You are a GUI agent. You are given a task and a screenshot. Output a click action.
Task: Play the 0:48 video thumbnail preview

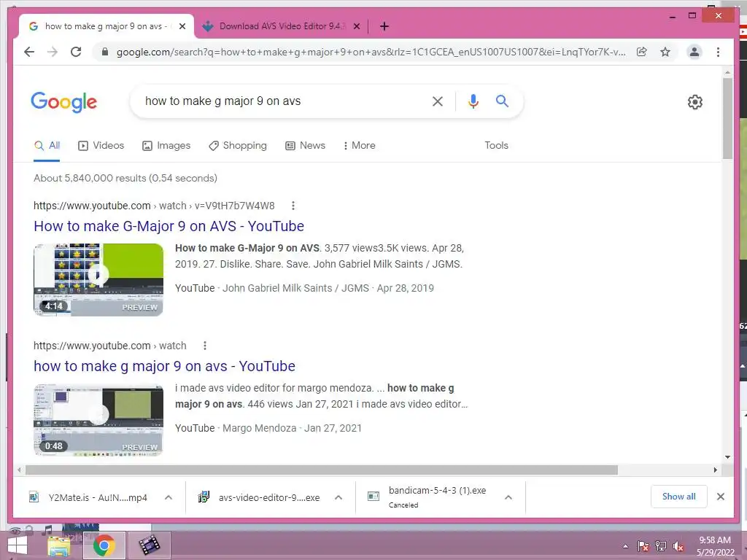(x=98, y=419)
